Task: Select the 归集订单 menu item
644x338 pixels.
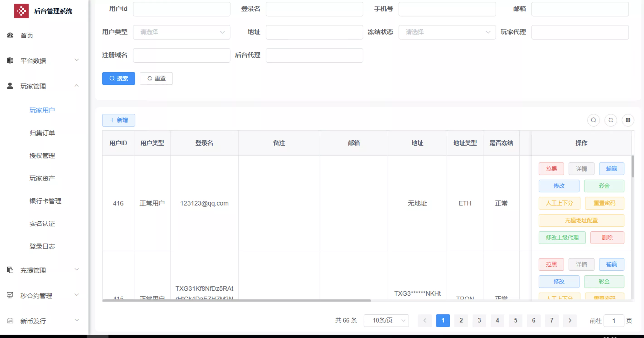Action: coord(42,133)
